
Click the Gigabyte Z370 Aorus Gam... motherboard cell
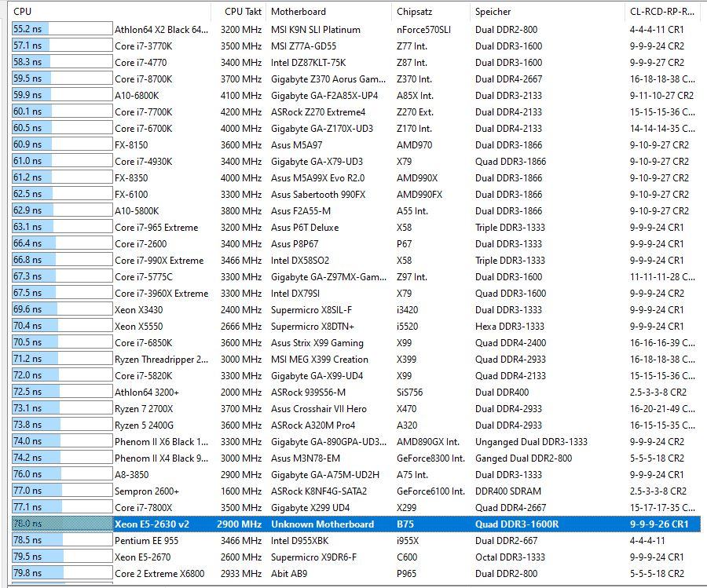tap(328, 79)
